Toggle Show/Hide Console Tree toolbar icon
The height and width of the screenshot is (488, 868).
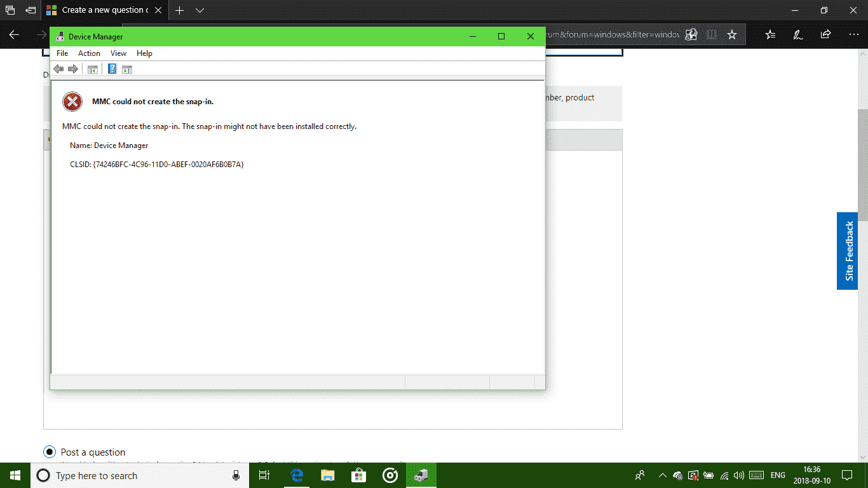[93, 69]
